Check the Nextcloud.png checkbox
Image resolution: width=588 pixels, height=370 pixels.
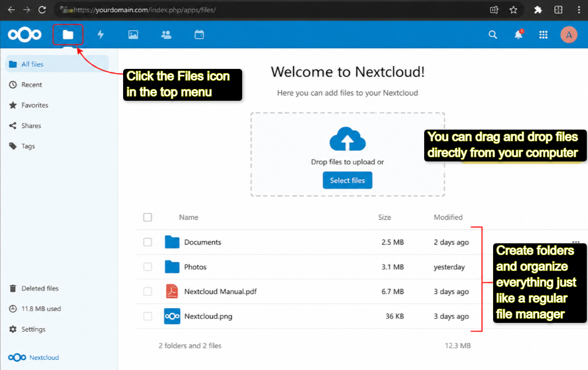[148, 316]
